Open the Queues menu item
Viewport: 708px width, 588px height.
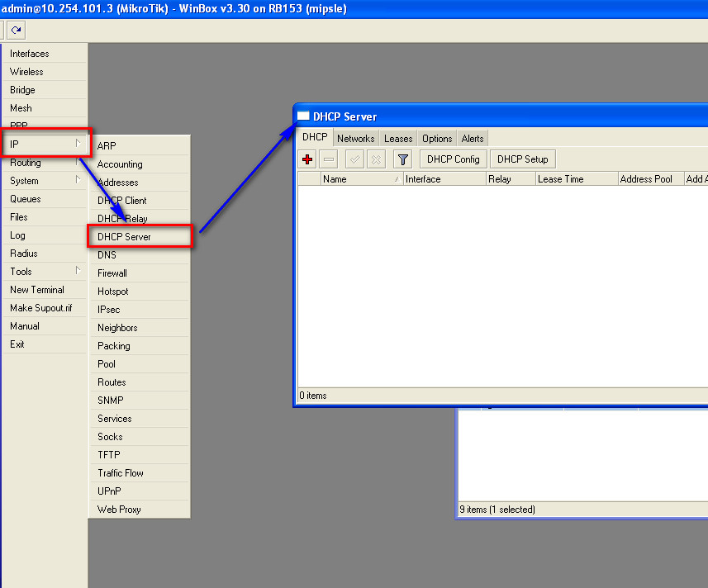coord(45,199)
